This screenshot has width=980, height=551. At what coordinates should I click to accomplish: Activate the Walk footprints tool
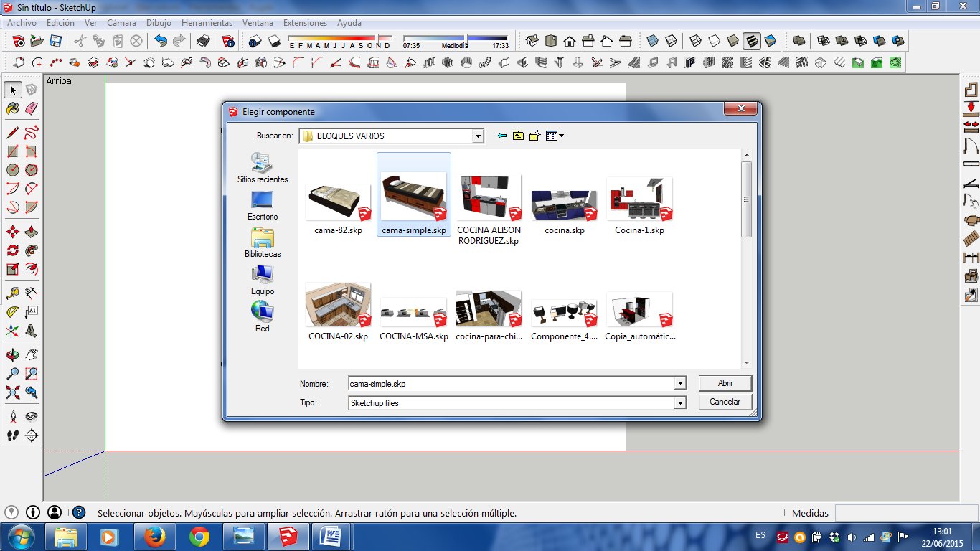[13, 435]
